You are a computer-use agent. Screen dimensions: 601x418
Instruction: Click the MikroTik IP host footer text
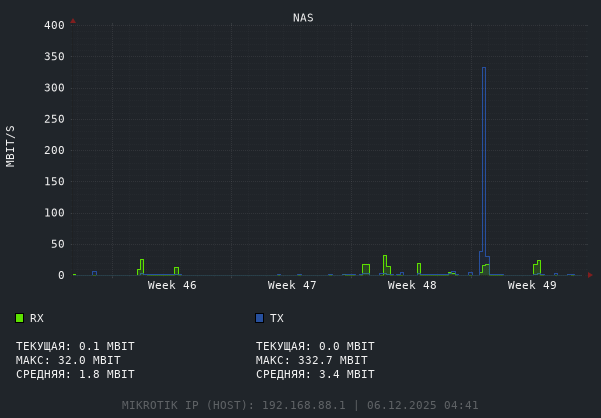tap(300, 405)
